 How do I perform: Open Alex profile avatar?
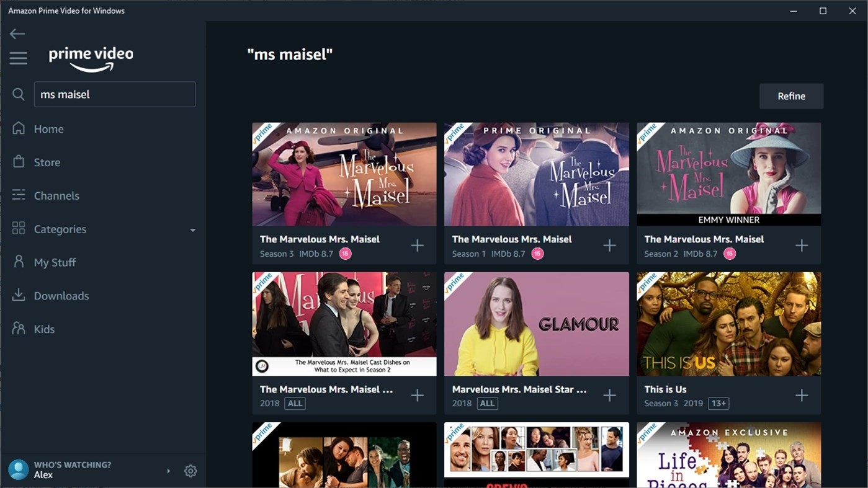(x=19, y=470)
